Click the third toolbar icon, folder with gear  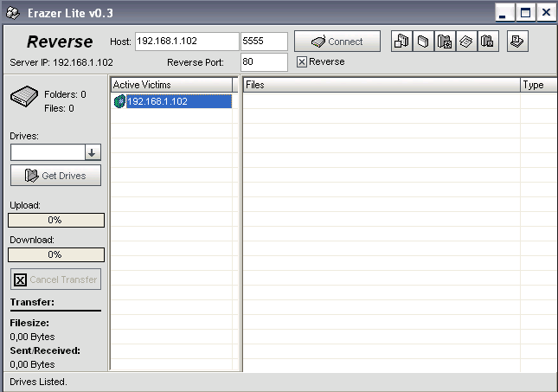pyautogui.click(x=445, y=42)
